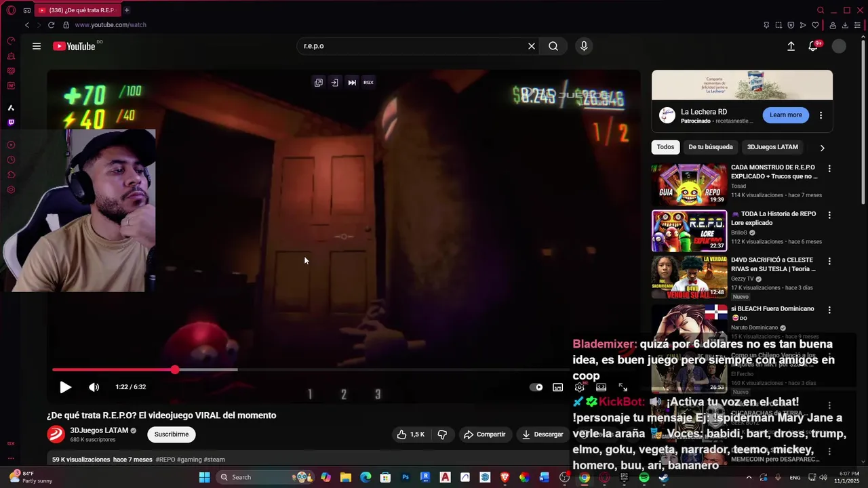The image size is (868, 488).
Task: Click the #REPO hashtag link
Action: pyautogui.click(x=165, y=460)
